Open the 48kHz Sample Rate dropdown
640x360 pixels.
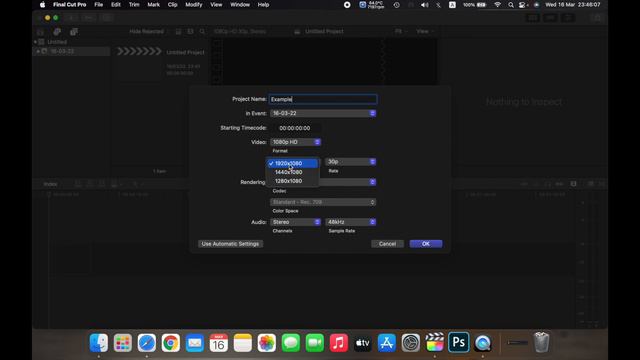click(x=350, y=222)
